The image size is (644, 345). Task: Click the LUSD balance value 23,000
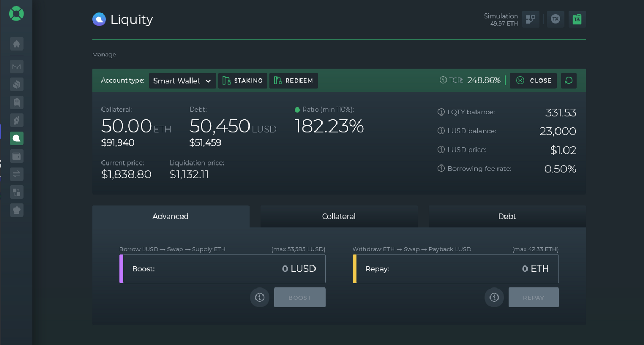(x=558, y=132)
